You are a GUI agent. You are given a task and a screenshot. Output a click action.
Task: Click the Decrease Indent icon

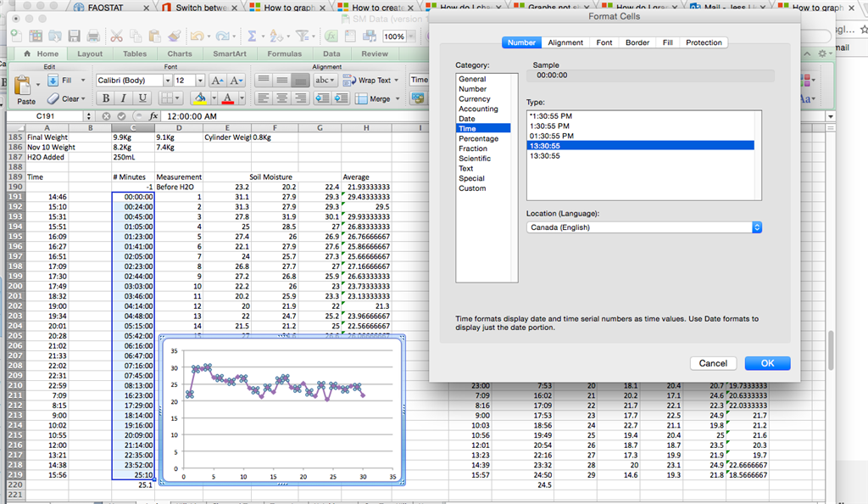tap(322, 98)
